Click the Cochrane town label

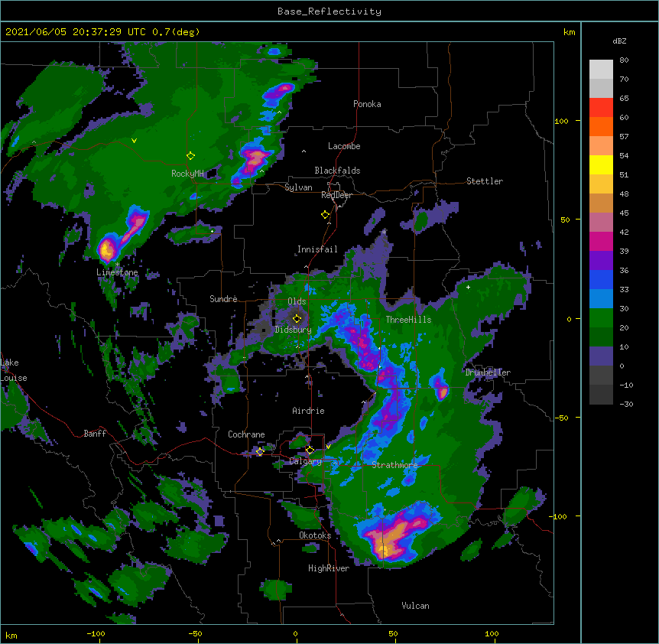coord(246,434)
